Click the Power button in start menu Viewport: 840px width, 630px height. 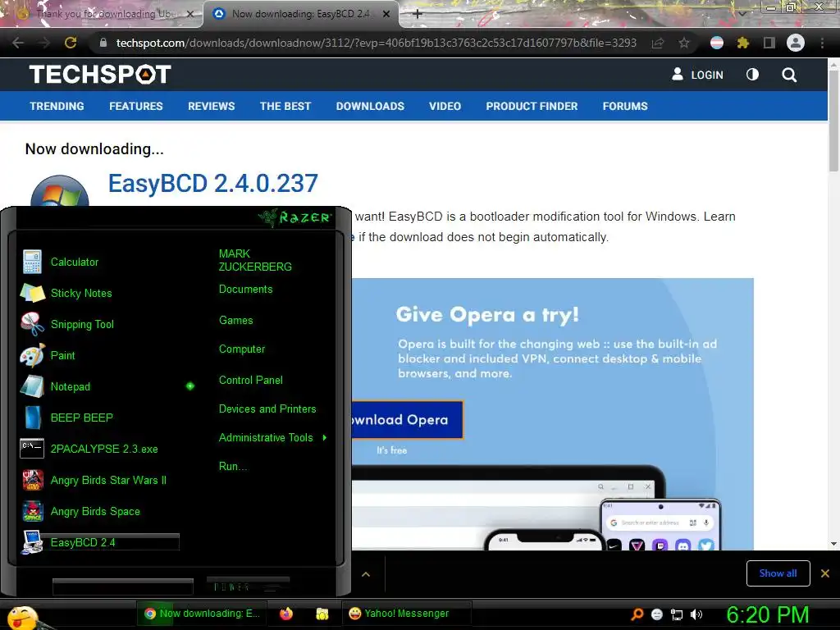coord(248,586)
